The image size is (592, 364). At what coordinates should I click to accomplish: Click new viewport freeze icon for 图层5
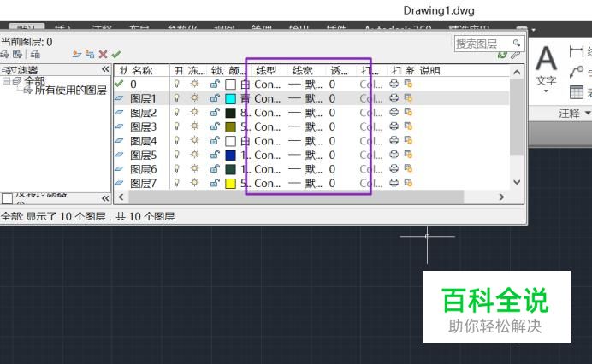(408, 155)
